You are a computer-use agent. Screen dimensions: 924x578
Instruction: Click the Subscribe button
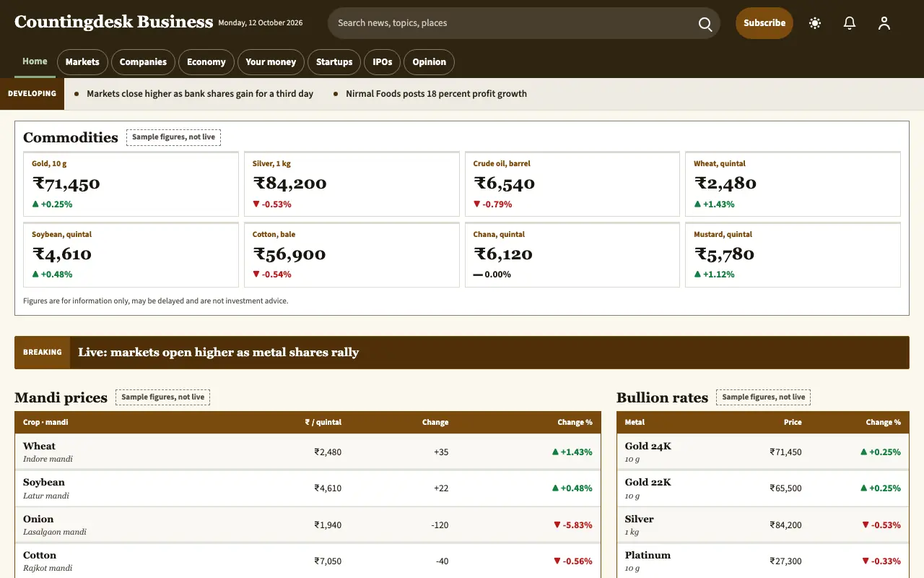[764, 23]
